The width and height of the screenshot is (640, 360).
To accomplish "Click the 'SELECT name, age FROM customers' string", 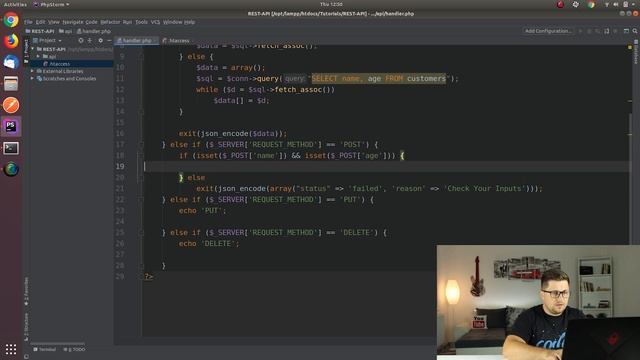I will 379,78.
